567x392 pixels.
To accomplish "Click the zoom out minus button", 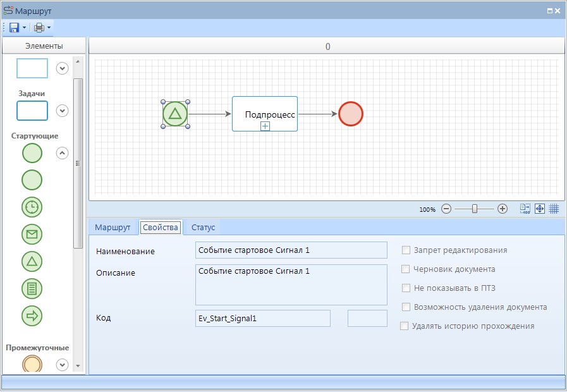I will click(446, 209).
